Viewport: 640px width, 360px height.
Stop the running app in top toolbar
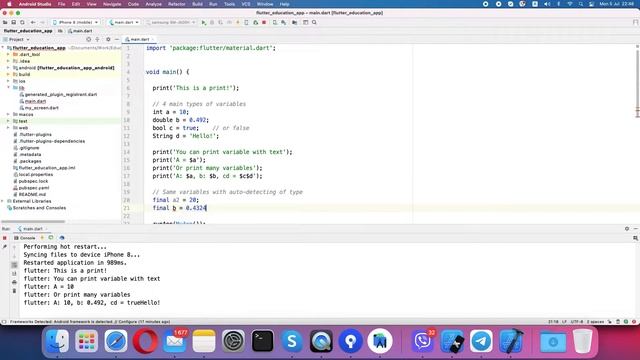[264, 22]
